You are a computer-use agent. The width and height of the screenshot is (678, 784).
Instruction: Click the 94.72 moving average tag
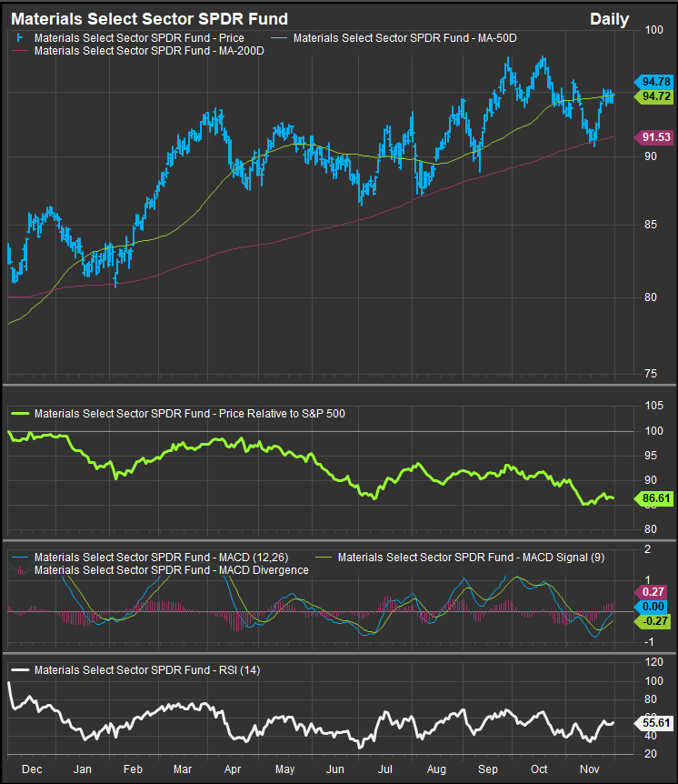[653, 96]
